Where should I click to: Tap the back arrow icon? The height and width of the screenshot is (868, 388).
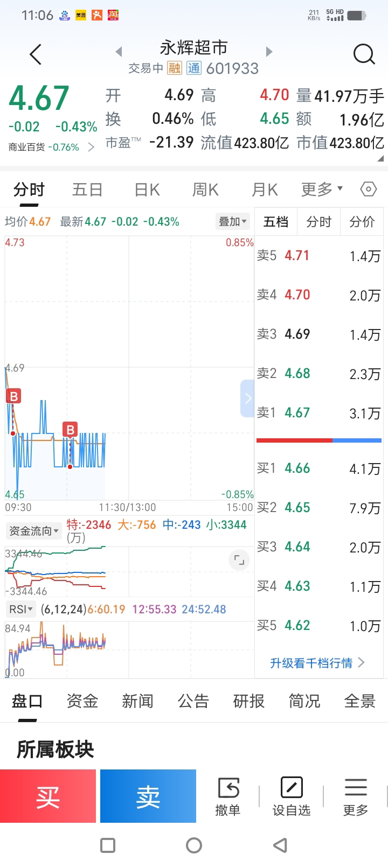pyautogui.click(x=36, y=54)
